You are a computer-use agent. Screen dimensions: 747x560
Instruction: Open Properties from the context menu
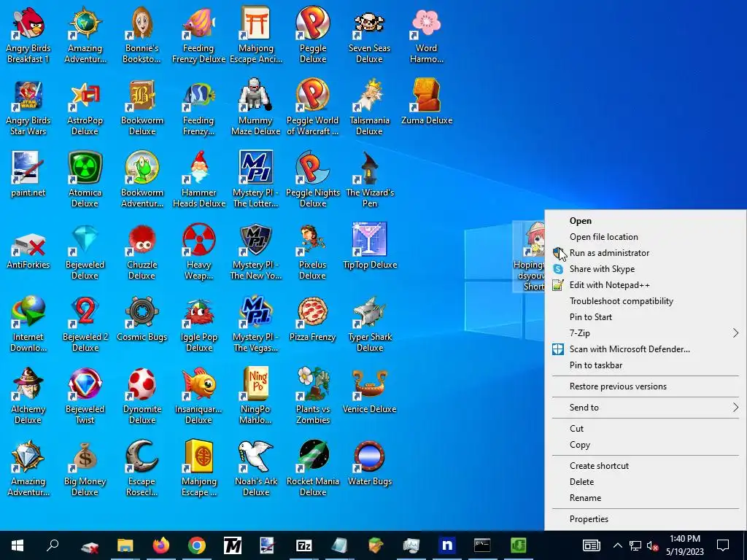[x=646, y=519]
